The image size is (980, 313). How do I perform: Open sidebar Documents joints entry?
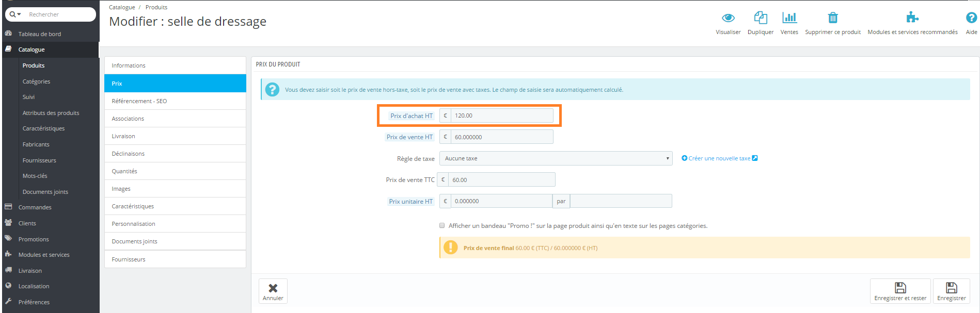click(x=45, y=192)
